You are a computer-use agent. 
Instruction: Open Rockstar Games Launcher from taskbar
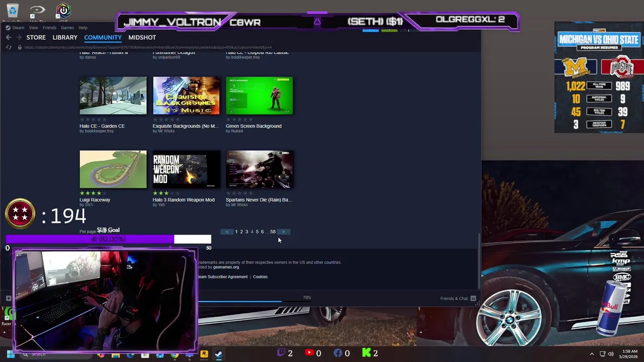(x=204, y=354)
